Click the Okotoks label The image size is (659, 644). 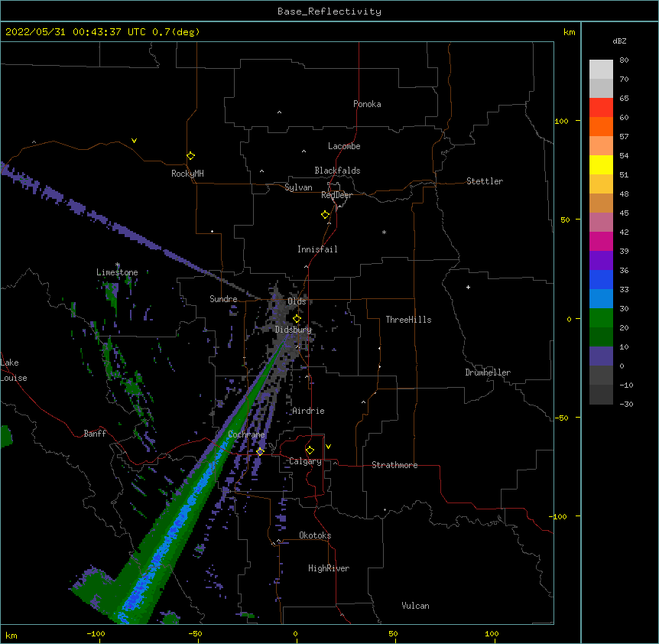[x=315, y=535]
